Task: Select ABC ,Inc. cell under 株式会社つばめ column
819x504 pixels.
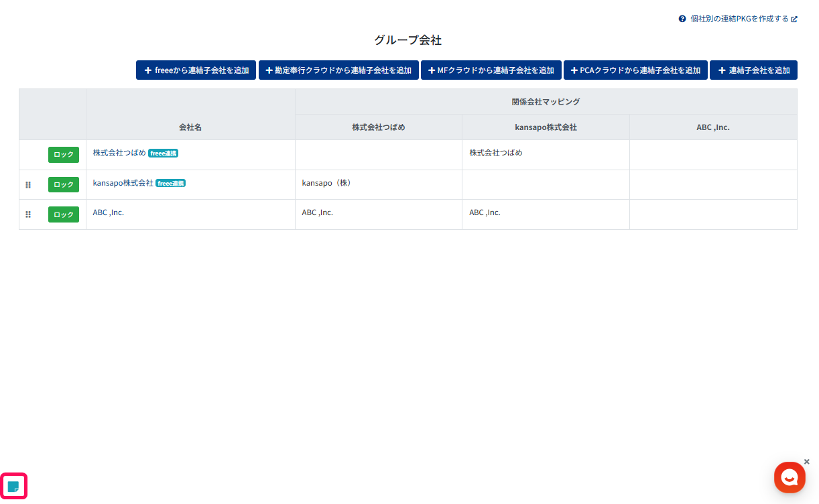Action: pyautogui.click(x=379, y=214)
